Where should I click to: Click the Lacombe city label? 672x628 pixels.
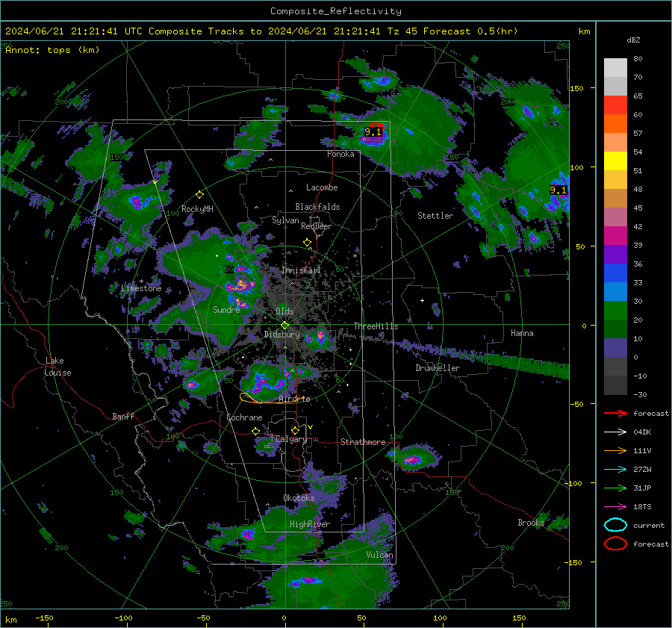[x=322, y=187]
